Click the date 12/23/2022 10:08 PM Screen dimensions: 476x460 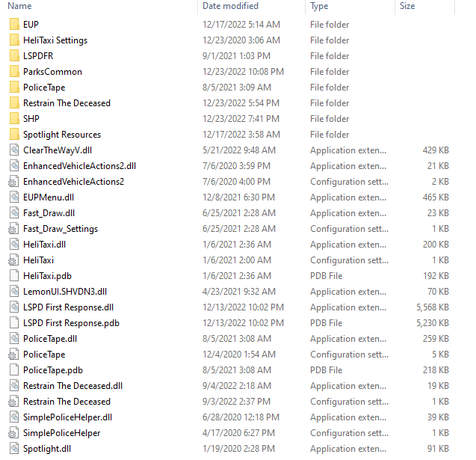pyautogui.click(x=243, y=72)
